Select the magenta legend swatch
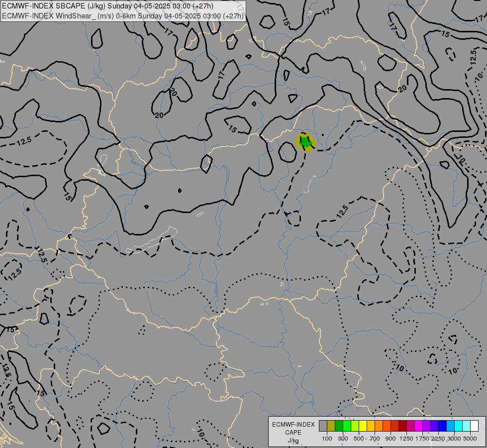487x448 pixels. (418, 426)
